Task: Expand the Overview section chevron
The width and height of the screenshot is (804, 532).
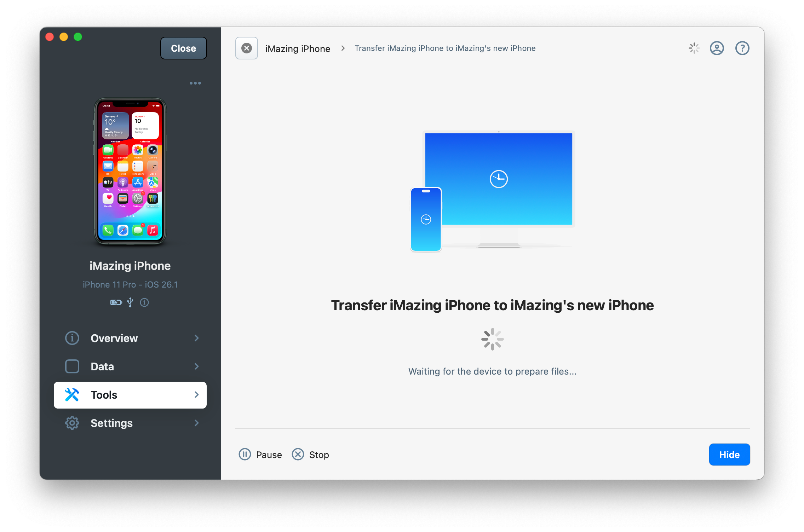Action: point(197,338)
